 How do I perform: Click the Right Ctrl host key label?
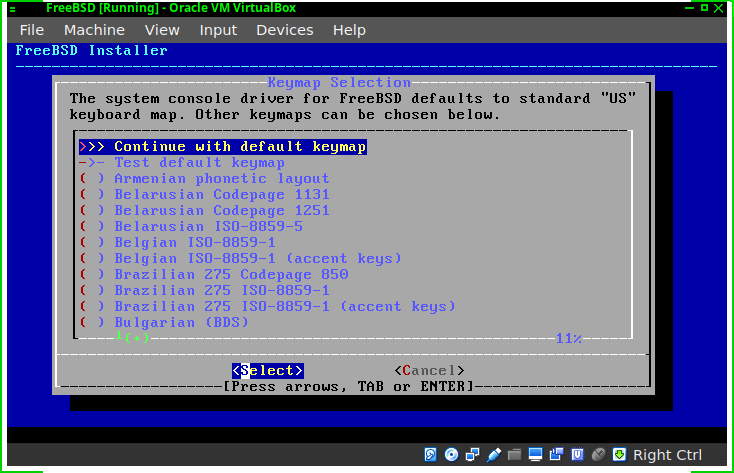tap(667, 455)
